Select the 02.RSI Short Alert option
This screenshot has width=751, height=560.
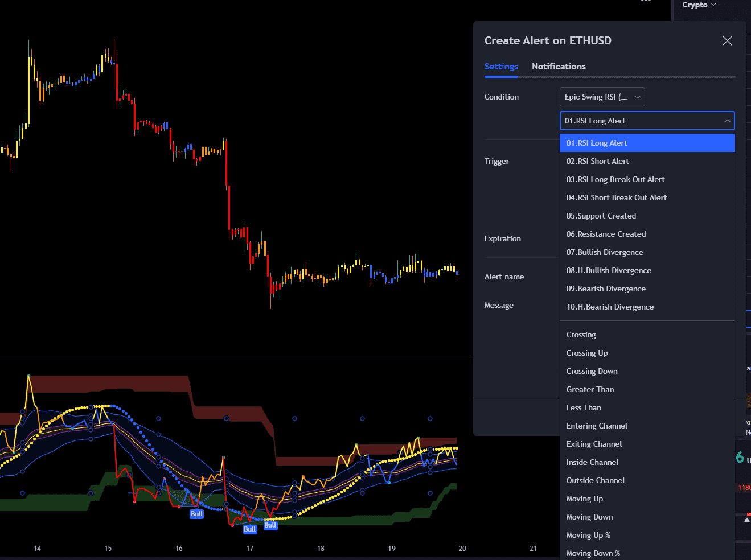597,161
